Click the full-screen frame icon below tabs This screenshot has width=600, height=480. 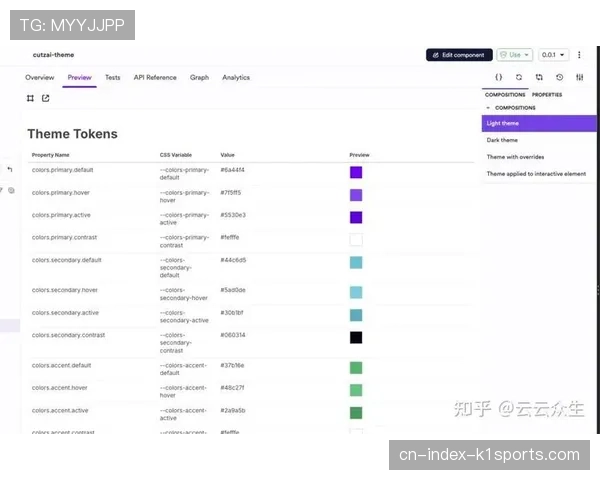pos(31,98)
